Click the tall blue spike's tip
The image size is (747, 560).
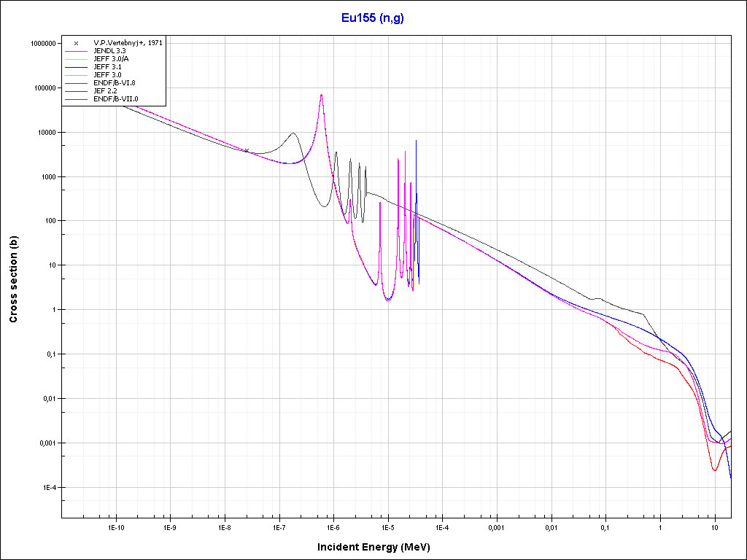pyautogui.click(x=416, y=141)
